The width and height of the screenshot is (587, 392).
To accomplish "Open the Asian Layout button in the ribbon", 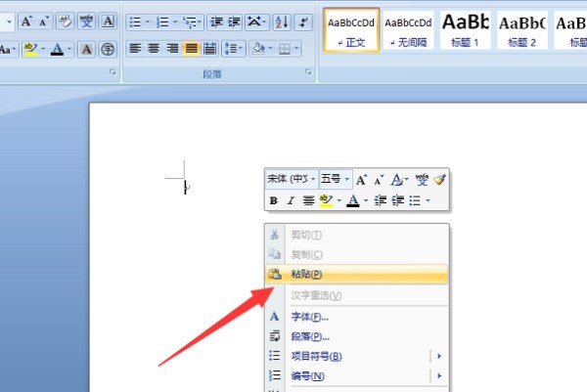I will [x=256, y=22].
